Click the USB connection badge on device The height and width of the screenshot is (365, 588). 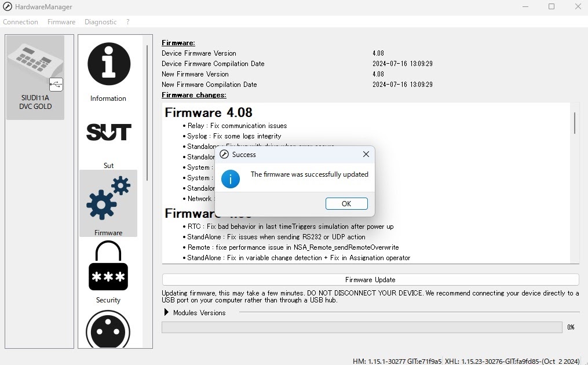click(56, 85)
